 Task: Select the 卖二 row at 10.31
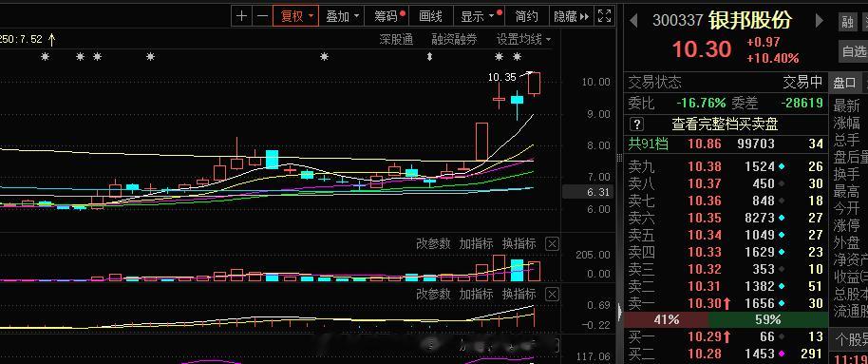coord(726,286)
